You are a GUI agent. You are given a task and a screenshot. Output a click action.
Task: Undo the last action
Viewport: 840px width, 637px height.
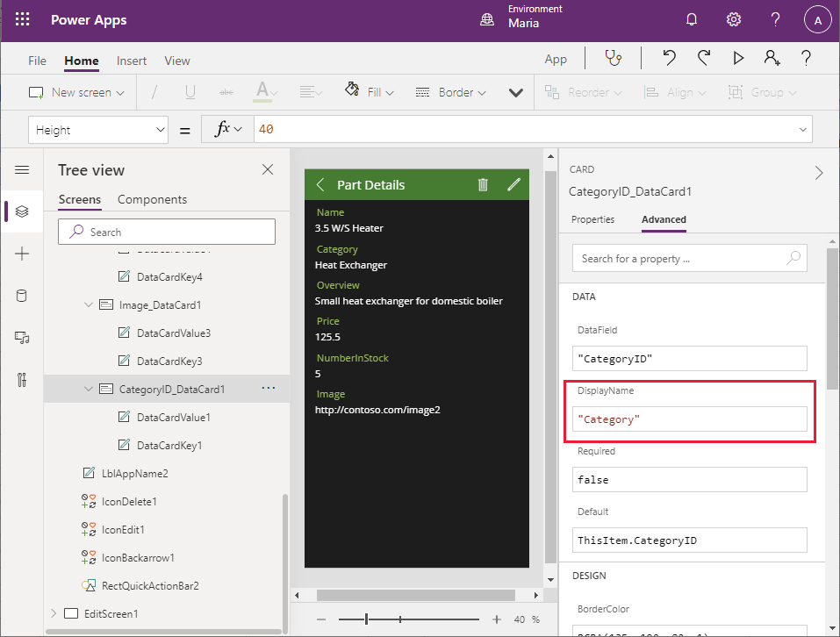click(669, 58)
